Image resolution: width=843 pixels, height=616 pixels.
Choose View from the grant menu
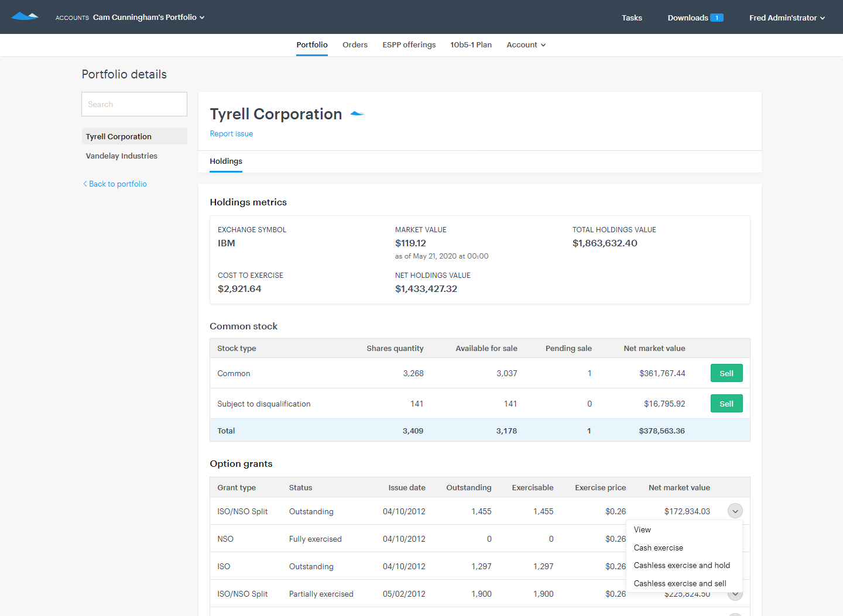point(684,529)
